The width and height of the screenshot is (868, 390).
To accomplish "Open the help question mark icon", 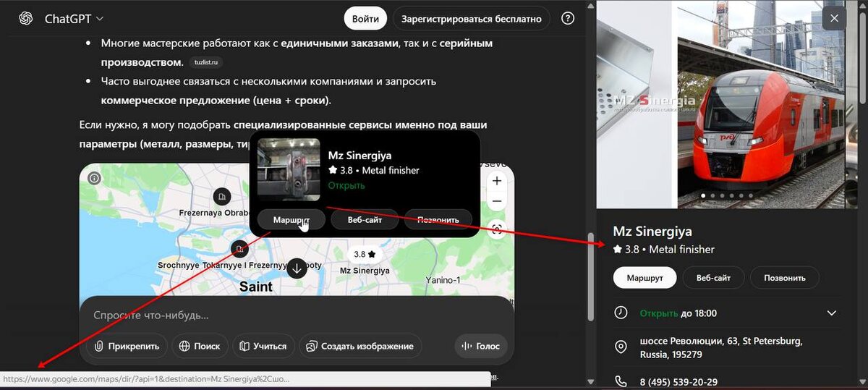I will (x=569, y=19).
